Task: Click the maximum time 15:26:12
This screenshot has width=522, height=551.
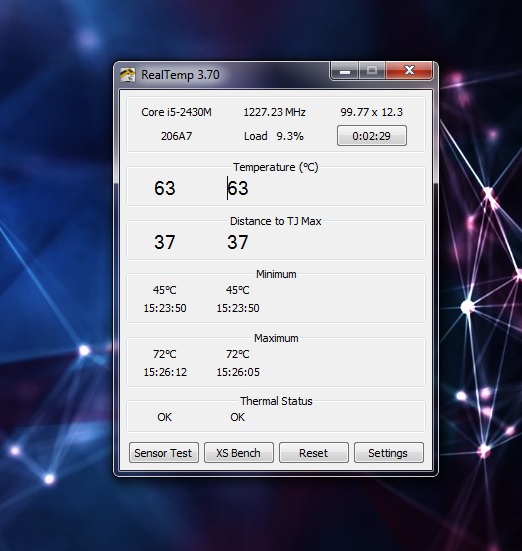Action: 165,372
